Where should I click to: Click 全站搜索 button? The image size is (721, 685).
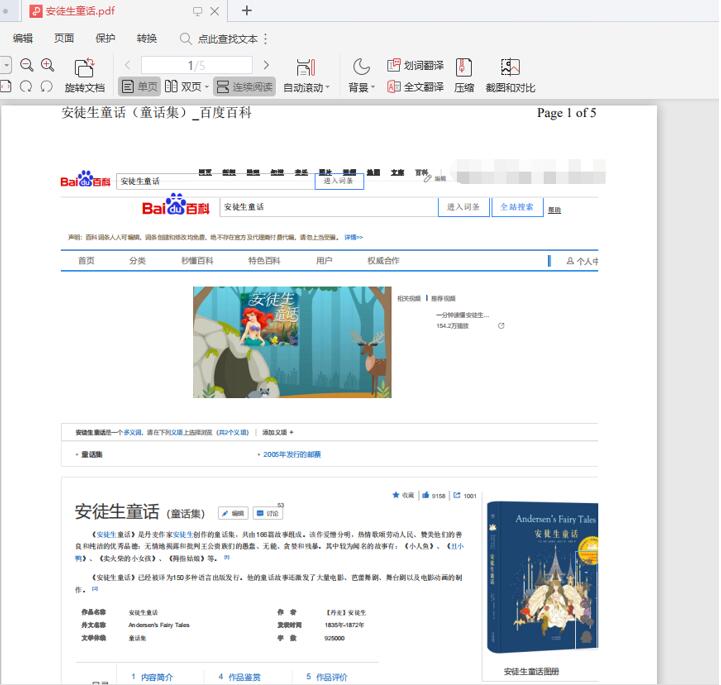[x=517, y=207]
